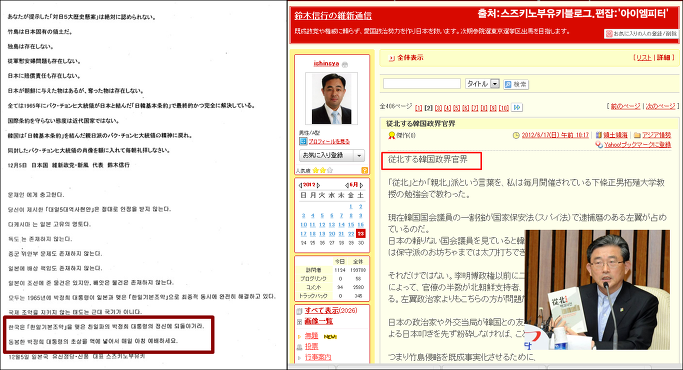Click the Yahoo bookmark icon

click(599, 144)
